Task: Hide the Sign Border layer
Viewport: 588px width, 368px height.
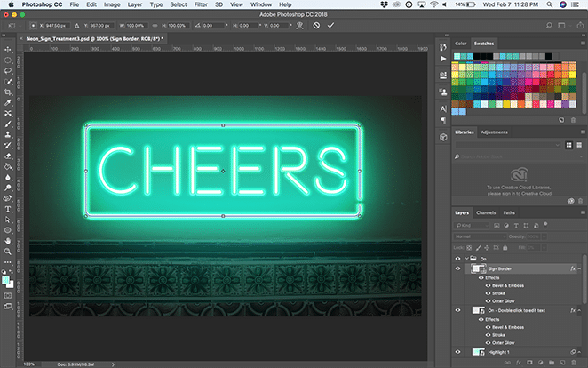Action: coord(458,268)
